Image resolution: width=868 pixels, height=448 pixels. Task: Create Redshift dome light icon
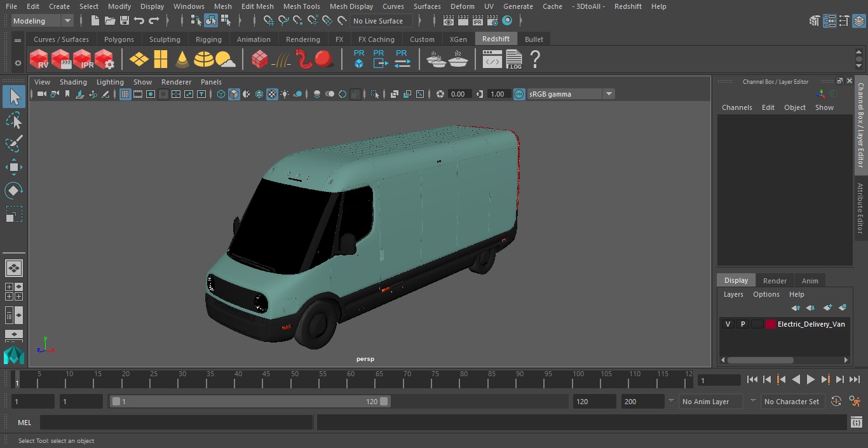tap(204, 60)
